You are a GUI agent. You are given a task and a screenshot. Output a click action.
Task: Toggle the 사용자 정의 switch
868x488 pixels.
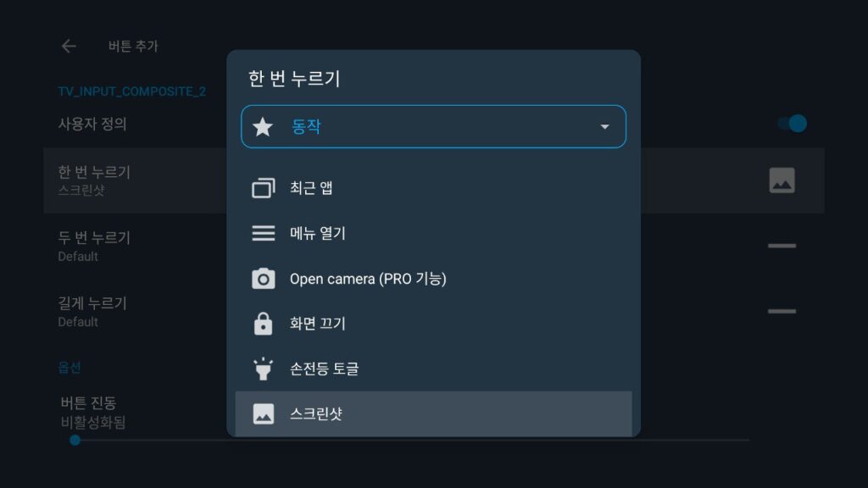pyautogui.click(x=793, y=124)
